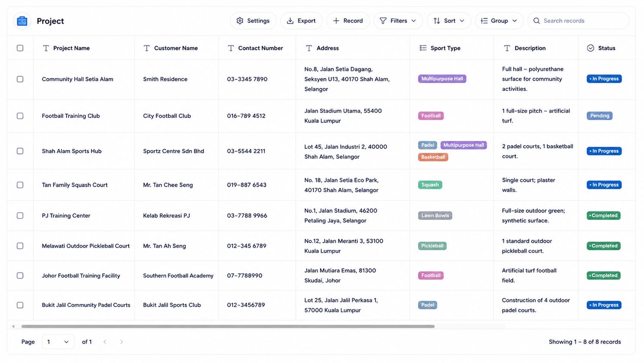The image size is (644, 363).
Task: Click the orange Basketball tag
Action: (x=433, y=157)
